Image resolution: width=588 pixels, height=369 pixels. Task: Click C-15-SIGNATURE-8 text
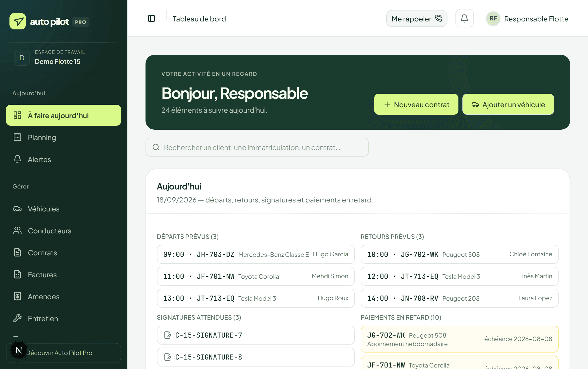tap(209, 357)
